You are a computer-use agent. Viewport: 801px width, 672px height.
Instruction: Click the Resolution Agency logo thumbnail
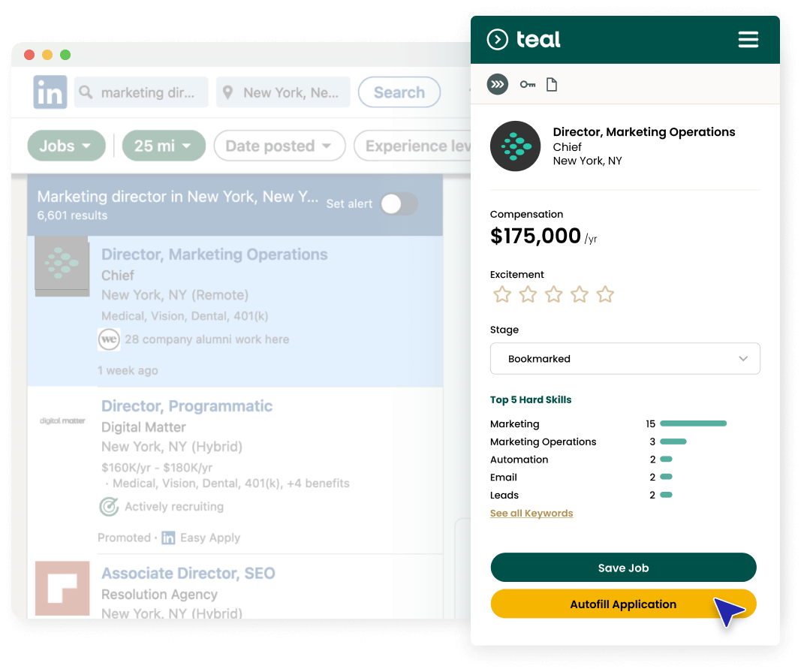(62, 588)
